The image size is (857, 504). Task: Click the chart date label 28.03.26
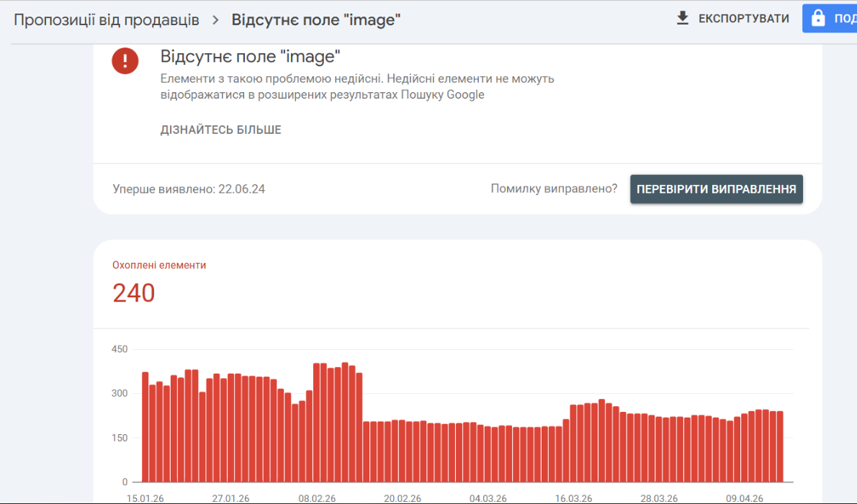point(659,498)
